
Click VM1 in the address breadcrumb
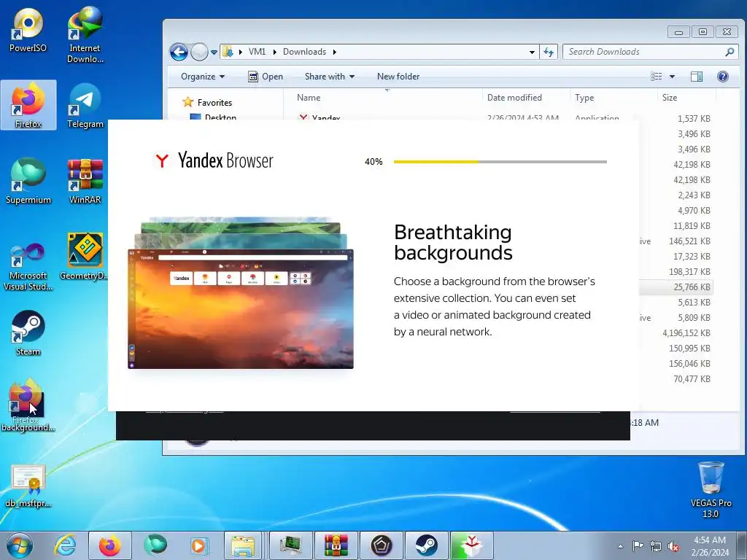click(x=258, y=52)
